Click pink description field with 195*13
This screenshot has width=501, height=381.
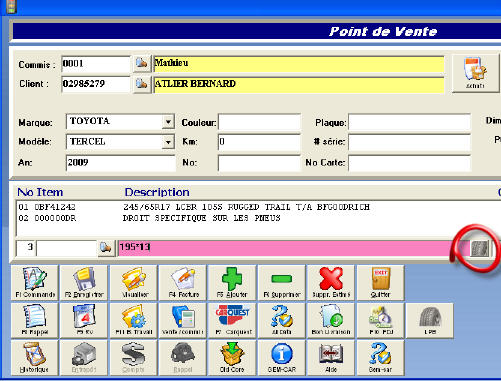click(293, 248)
